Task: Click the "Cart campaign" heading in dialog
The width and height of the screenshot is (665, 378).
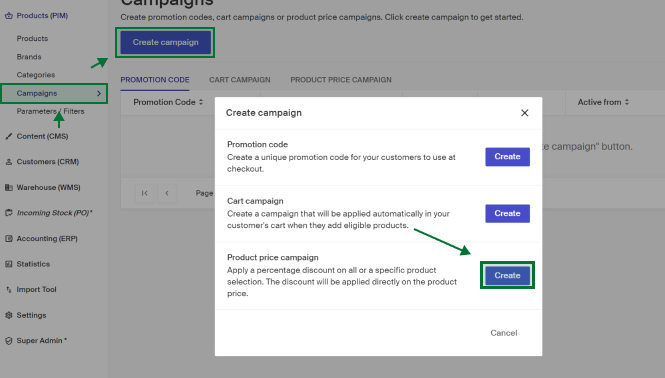Action: [255, 201]
